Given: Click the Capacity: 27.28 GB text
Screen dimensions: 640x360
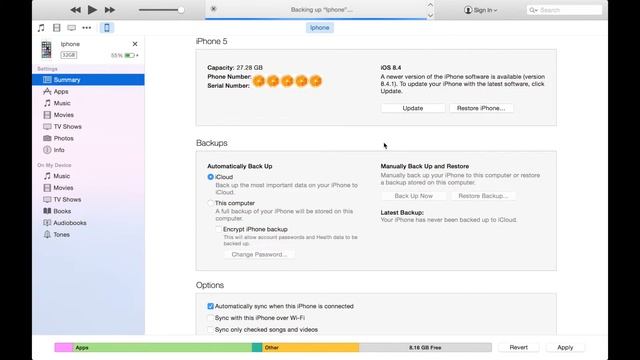Looking at the screenshot, I should click(x=235, y=68).
